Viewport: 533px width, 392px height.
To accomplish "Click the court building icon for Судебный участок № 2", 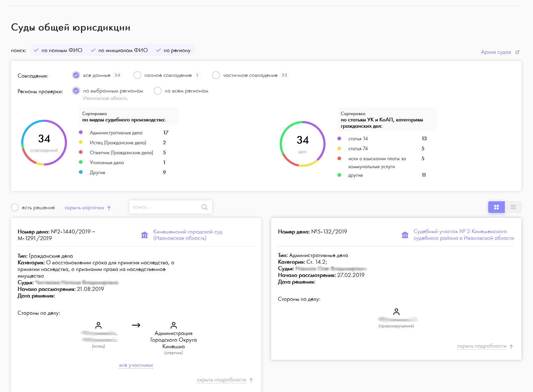I will click(405, 235).
